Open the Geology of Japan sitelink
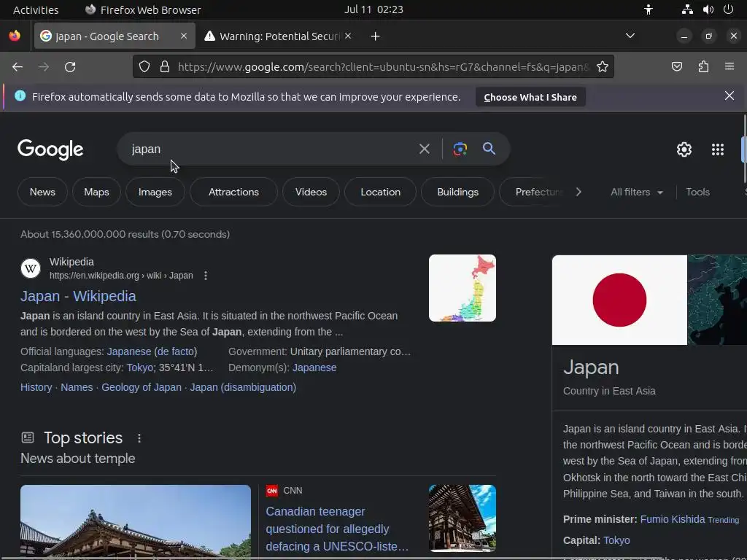This screenshot has width=747, height=560. pos(142,387)
